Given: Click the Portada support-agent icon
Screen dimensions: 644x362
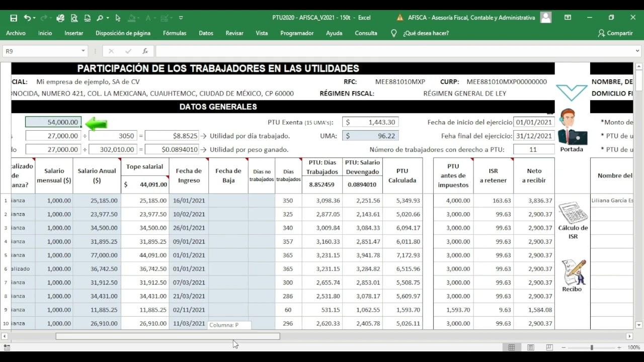Looking at the screenshot, I should point(572,127).
